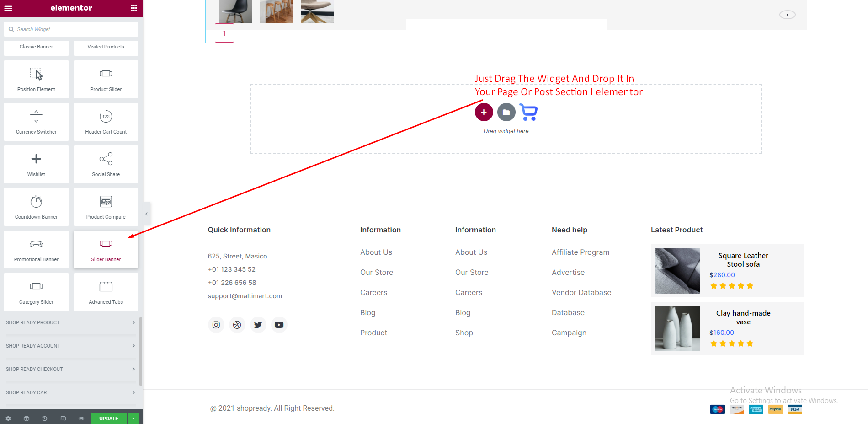Open the navigator layers icon
The width and height of the screenshot is (868, 424).
click(27, 419)
